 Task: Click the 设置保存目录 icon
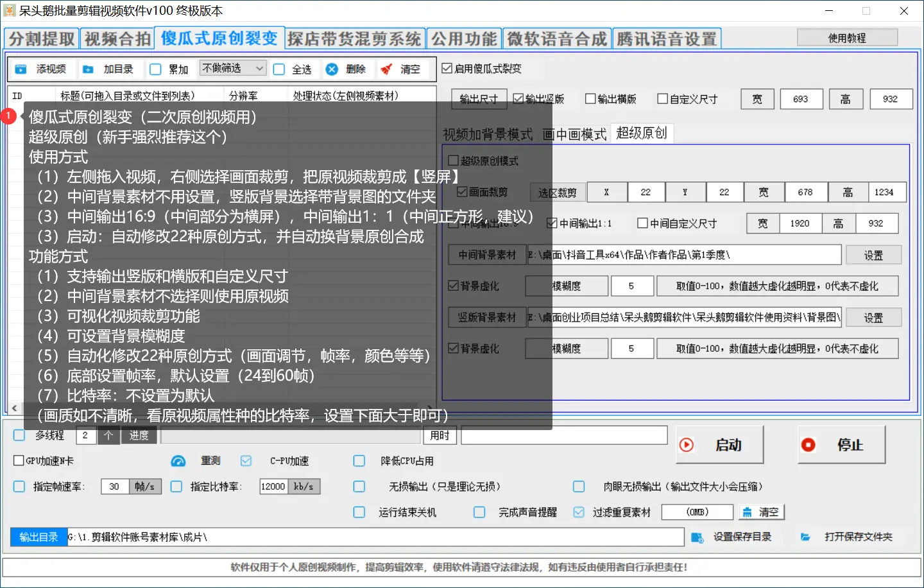(697, 537)
